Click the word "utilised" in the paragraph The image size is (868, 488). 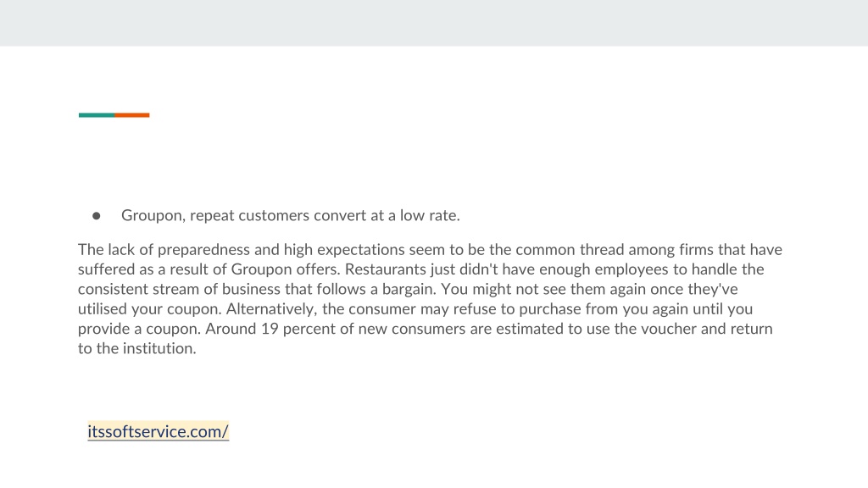[103, 308]
